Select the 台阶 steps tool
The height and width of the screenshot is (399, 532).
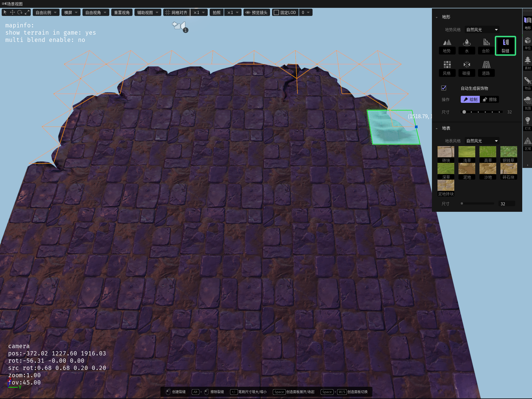(x=486, y=46)
